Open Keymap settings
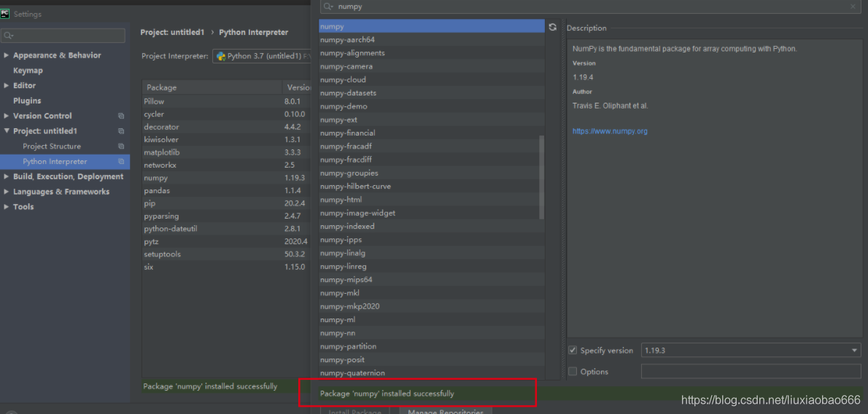 (x=28, y=71)
